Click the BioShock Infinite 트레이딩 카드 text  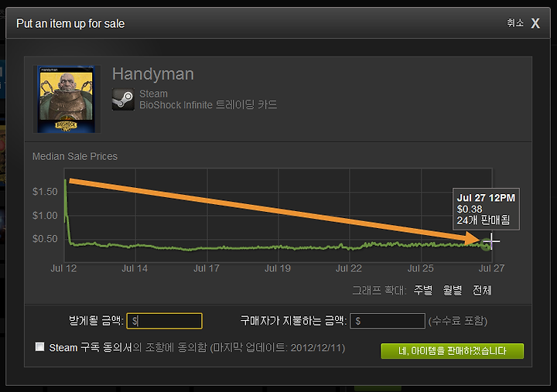[x=208, y=104]
